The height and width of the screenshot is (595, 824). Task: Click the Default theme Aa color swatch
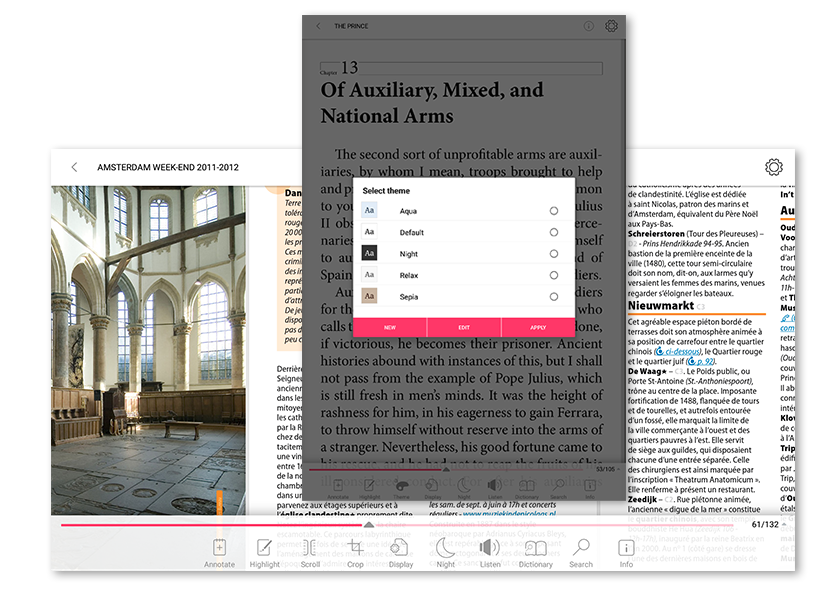coord(369,232)
